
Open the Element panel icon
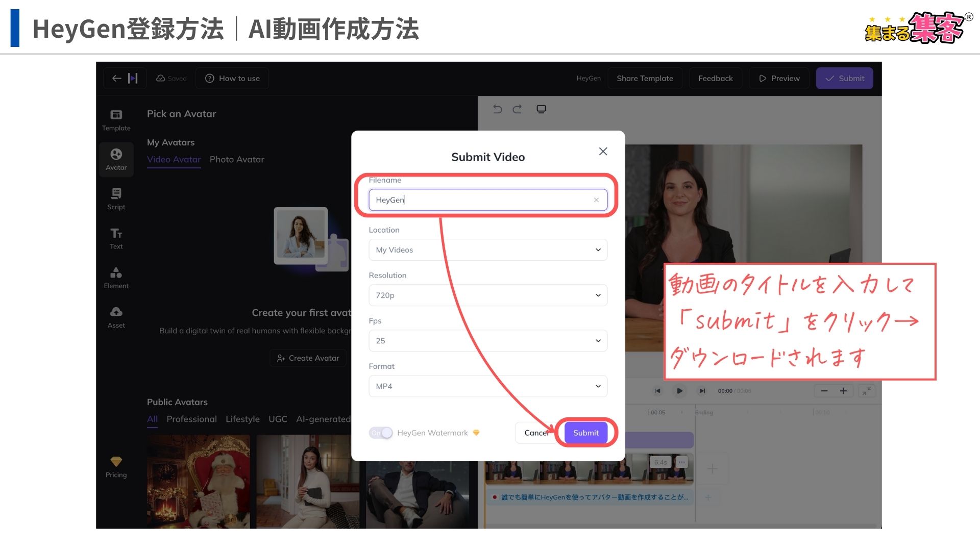[116, 272]
